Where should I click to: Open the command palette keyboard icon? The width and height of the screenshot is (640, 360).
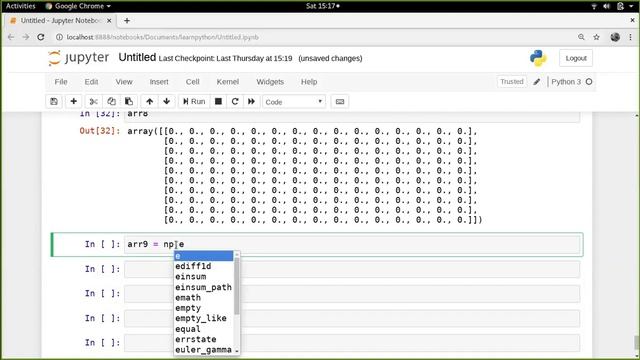[x=340, y=102]
